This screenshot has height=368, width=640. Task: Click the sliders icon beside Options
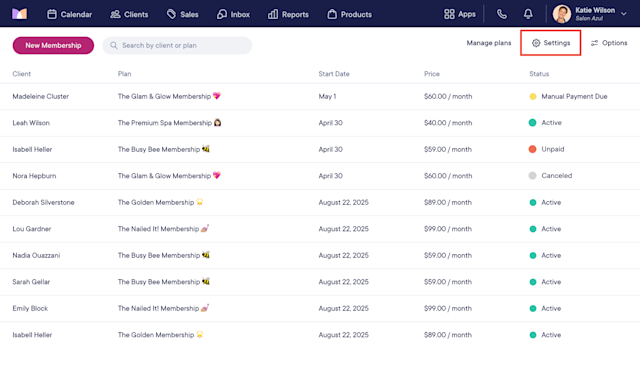click(594, 43)
